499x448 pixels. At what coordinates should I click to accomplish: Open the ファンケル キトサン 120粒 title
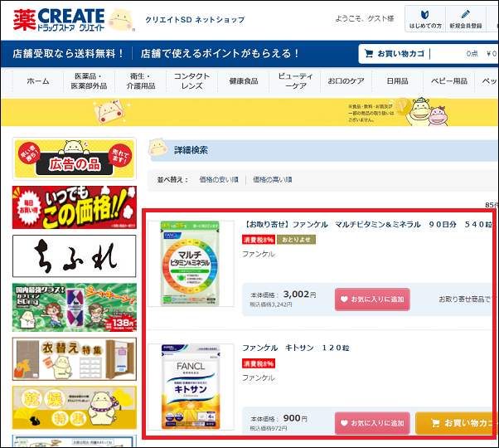click(x=296, y=348)
